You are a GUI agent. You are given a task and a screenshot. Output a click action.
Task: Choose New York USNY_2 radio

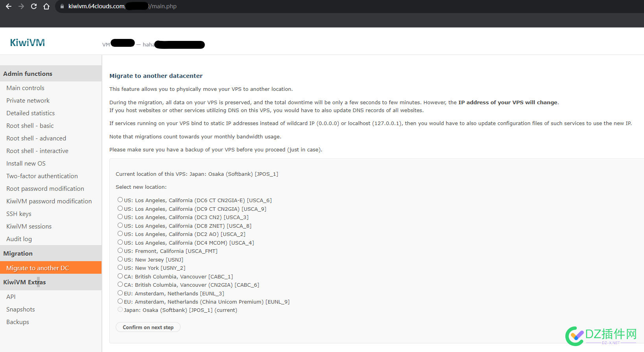point(120,267)
